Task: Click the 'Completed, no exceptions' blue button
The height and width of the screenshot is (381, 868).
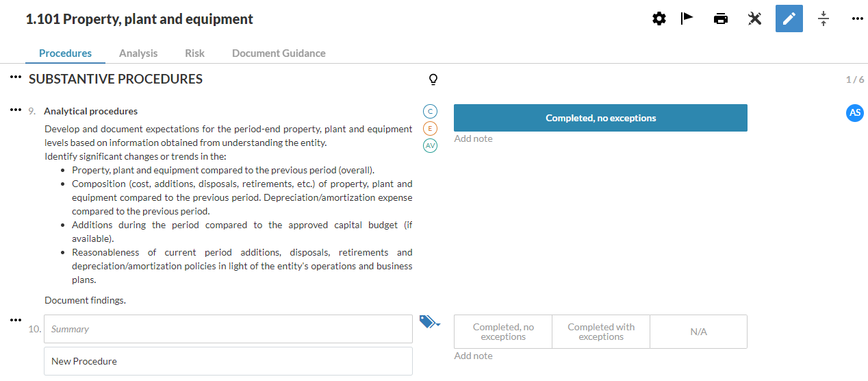Action: 600,118
